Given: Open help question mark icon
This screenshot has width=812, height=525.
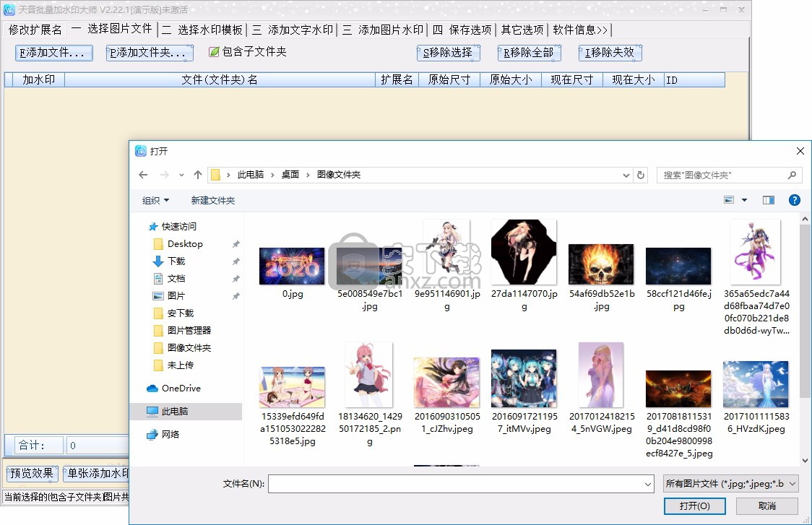Looking at the screenshot, I should 795,200.
